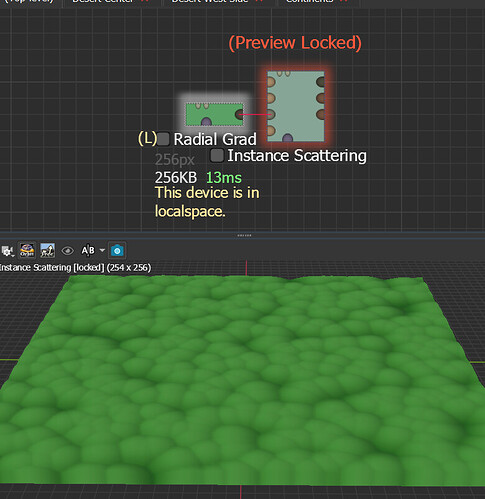Select the Radial Grad device node
Screen dimensions: 485x499
coord(214,114)
